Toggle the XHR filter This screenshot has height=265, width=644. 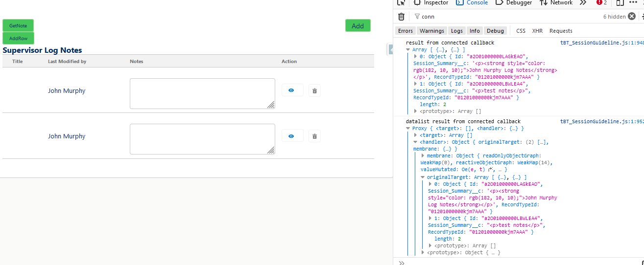pyautogui.click(x=537, y=31)
